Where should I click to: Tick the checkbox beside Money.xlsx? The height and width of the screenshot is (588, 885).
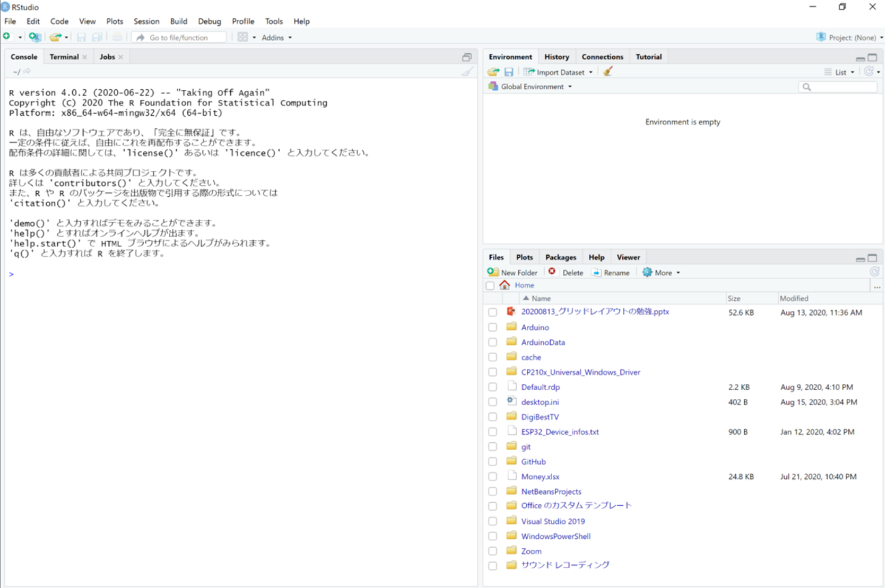(x=492, y=477)
